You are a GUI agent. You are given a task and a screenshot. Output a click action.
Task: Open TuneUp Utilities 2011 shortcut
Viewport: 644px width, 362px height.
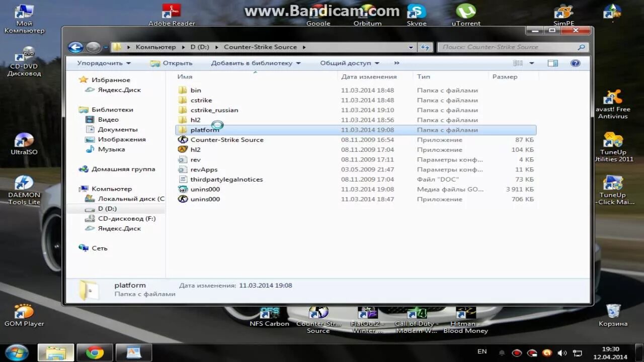point(613,147)
